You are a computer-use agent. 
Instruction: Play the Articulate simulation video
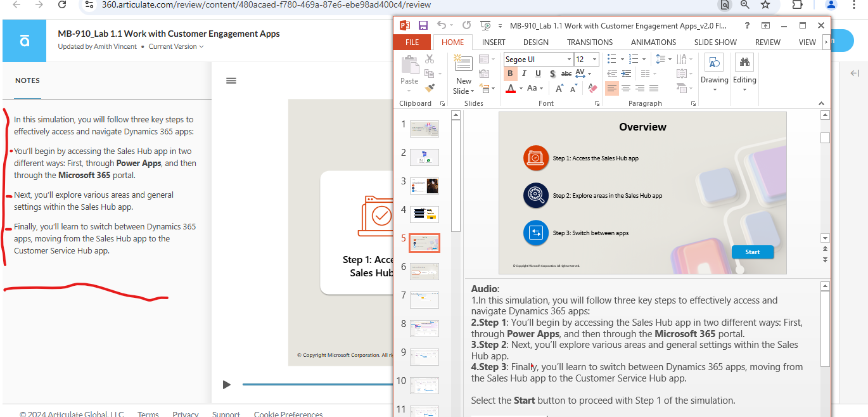(x=226, y=385)
